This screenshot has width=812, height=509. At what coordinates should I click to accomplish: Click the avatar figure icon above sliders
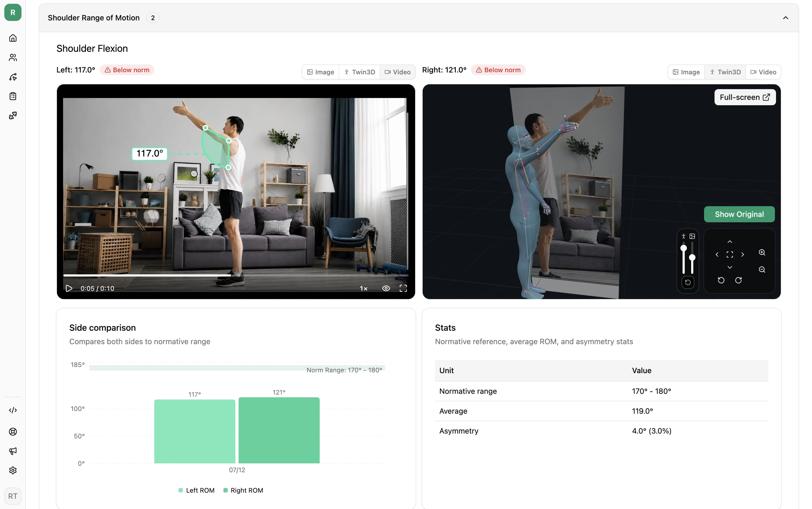[683, 236]
